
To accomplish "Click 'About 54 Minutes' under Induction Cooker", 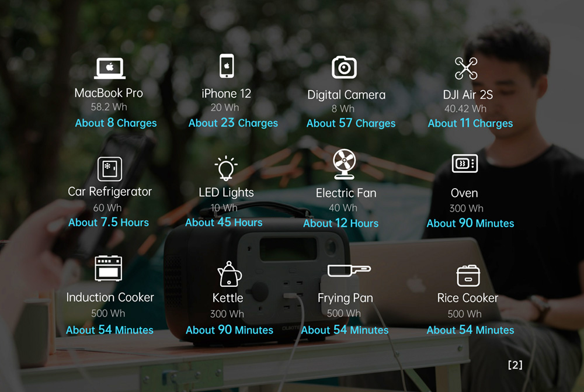I will tap(110, 329).
